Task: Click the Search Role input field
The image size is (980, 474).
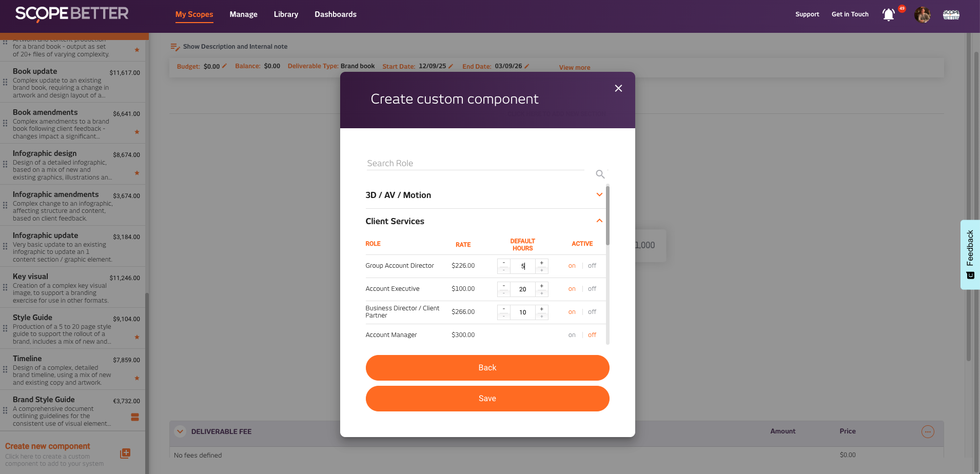Action: point(475,164)
